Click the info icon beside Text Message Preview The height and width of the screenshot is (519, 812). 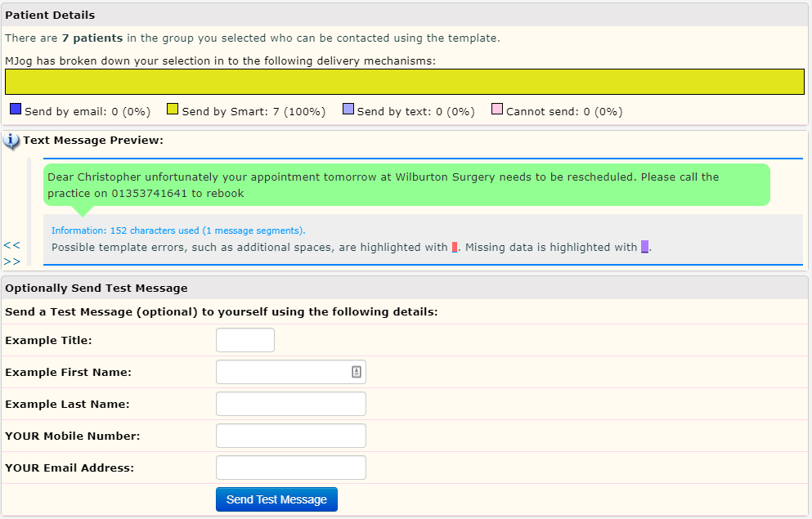11,141
